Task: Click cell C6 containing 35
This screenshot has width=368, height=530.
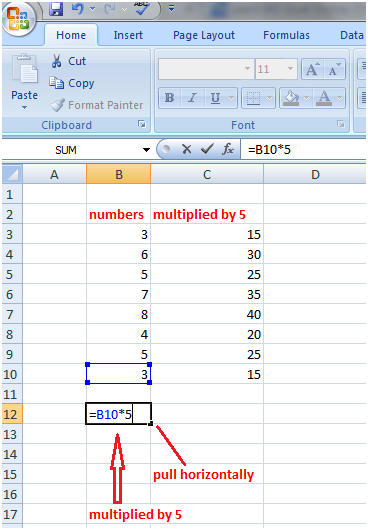Action: tap(207, 294)
